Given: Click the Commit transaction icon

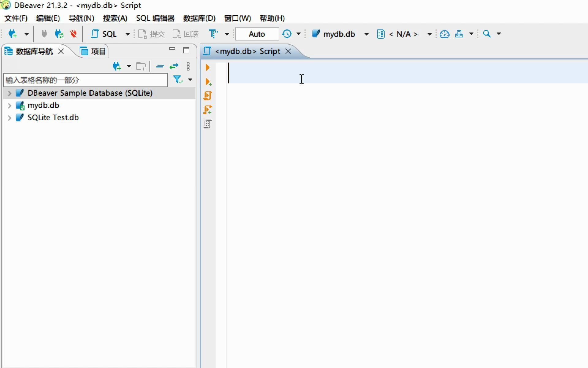Looking at the screenshot, I should [151, 34].
